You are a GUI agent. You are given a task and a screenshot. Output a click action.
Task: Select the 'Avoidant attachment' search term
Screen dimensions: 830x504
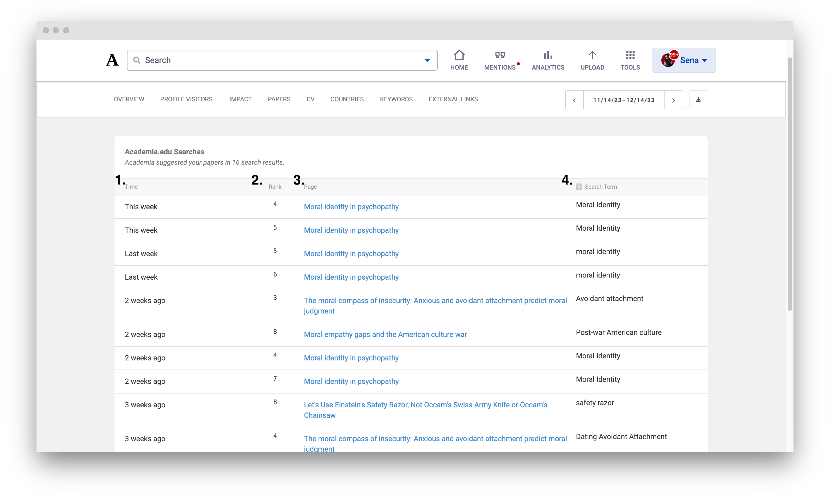pyautogui.click(x=609, y=299)
